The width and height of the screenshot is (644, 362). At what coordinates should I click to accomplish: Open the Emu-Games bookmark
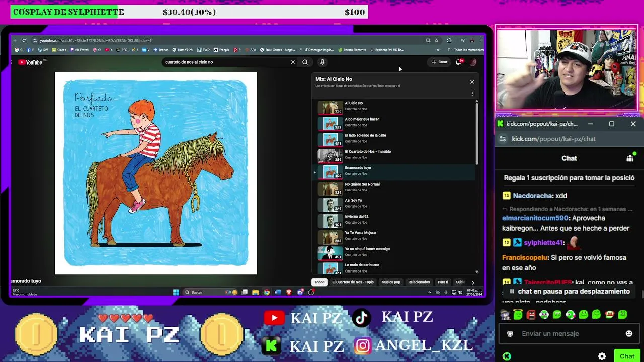pos(277,50)
